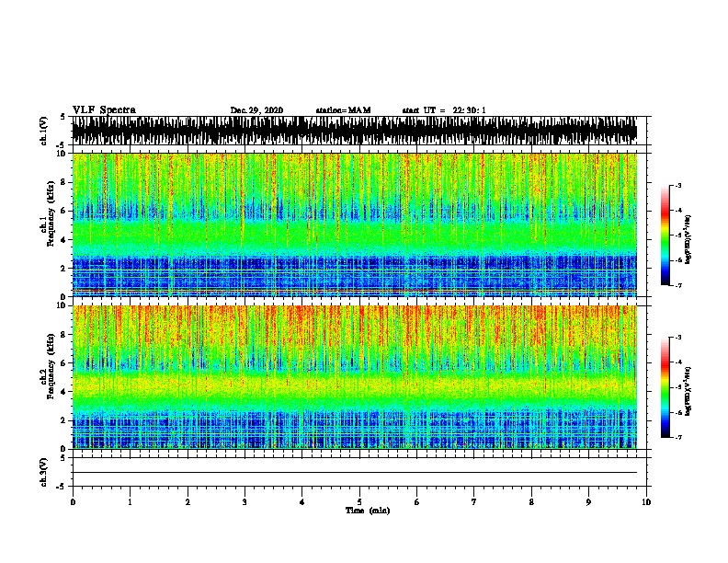728x563 pixels.
Task: Click the "9" tick on time axis
Action: coord(588,502)
